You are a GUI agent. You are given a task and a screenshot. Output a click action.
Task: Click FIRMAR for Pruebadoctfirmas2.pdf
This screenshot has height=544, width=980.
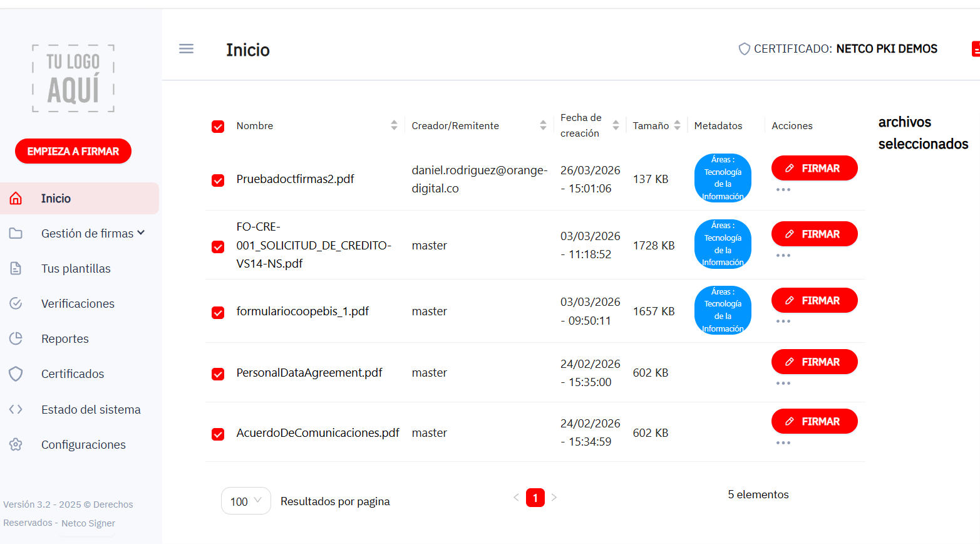tap(814, 168)
